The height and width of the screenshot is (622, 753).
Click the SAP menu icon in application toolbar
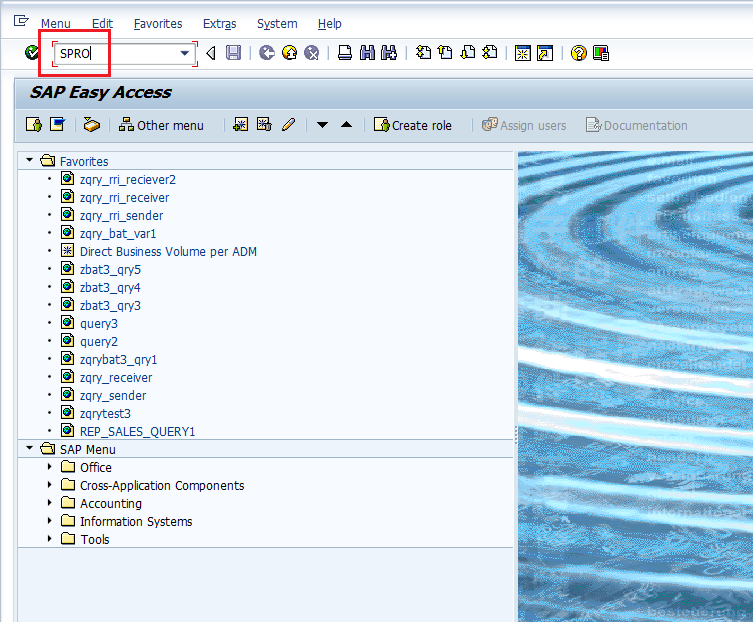click(x=58, y=125)
